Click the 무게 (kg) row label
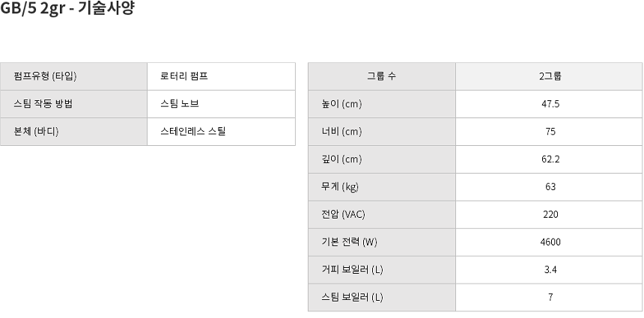 (340, 187)
